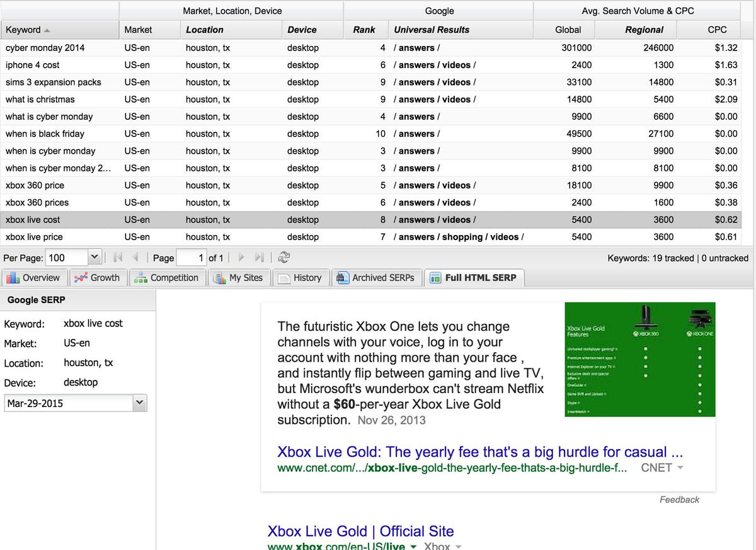Jump to the last page arrow
Viewport: 756px width, 550px height.
click(259, 258)
